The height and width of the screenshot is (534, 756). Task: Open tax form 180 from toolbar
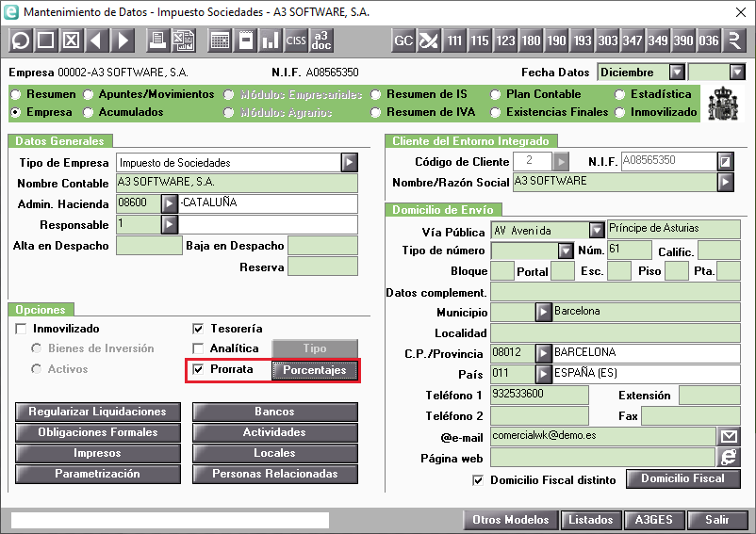pos(531,40)
